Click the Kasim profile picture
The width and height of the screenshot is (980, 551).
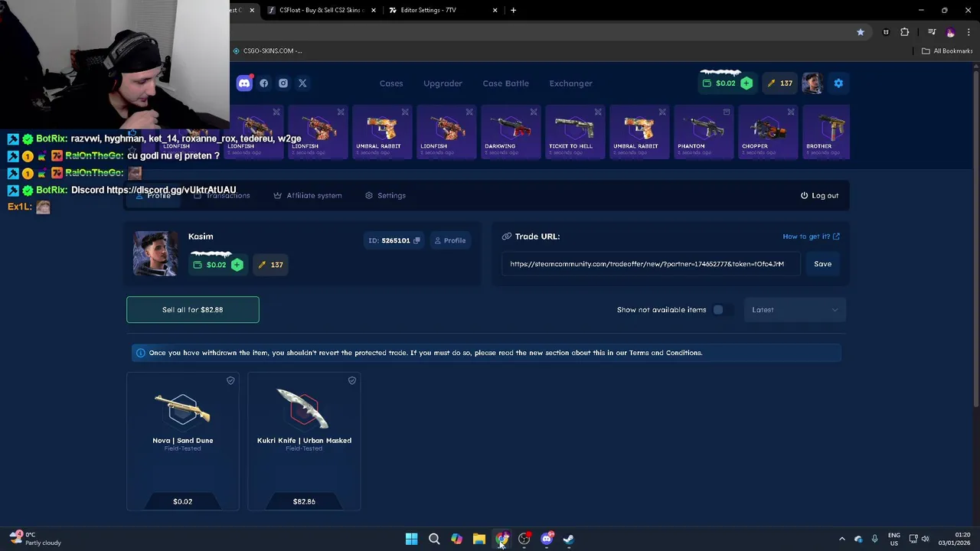pyautogui.click(x=155, y=253)
